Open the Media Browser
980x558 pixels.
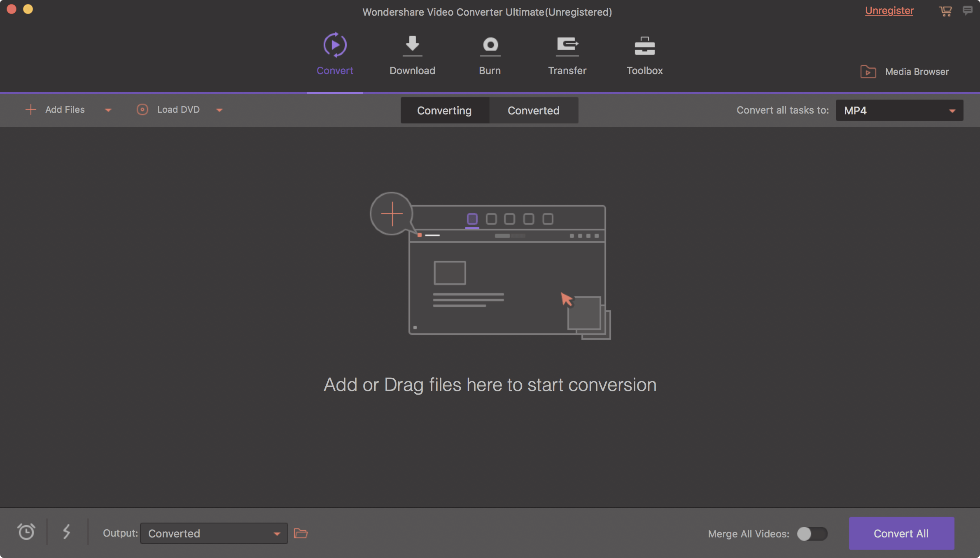pos(905,72)
